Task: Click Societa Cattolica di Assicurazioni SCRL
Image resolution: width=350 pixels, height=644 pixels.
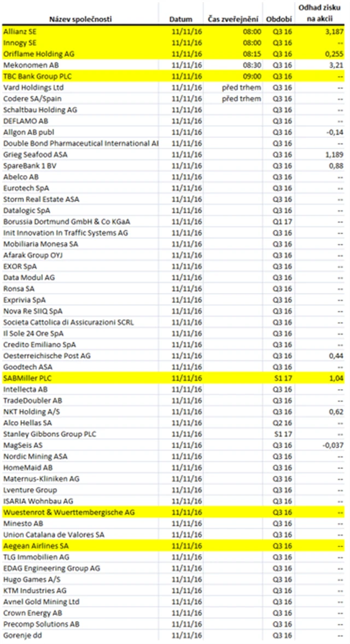Action: coord(68,322)
